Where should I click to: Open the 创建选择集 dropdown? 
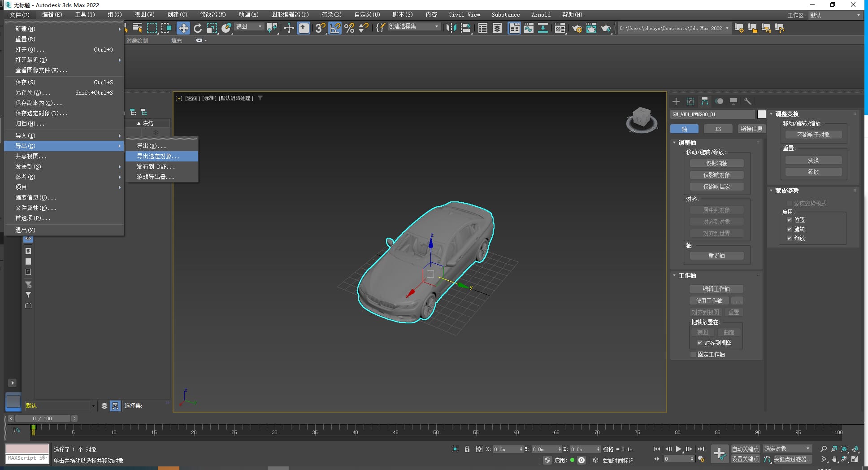[413, 26]
